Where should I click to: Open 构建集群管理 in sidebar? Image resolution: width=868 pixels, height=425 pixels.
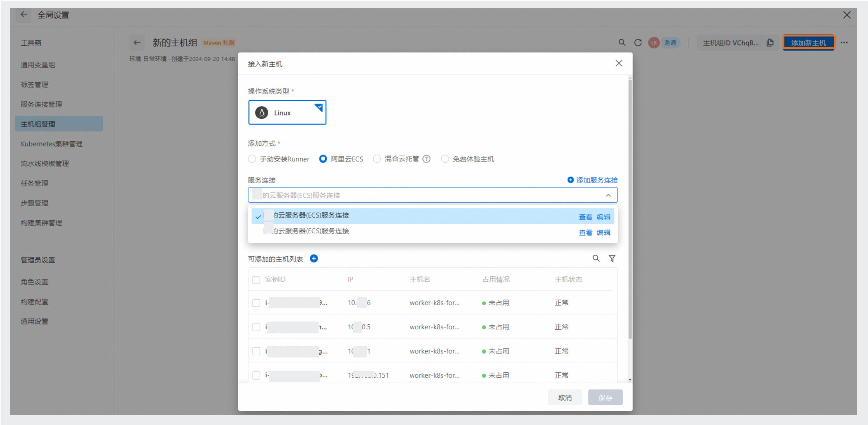(x=41, y=223)
